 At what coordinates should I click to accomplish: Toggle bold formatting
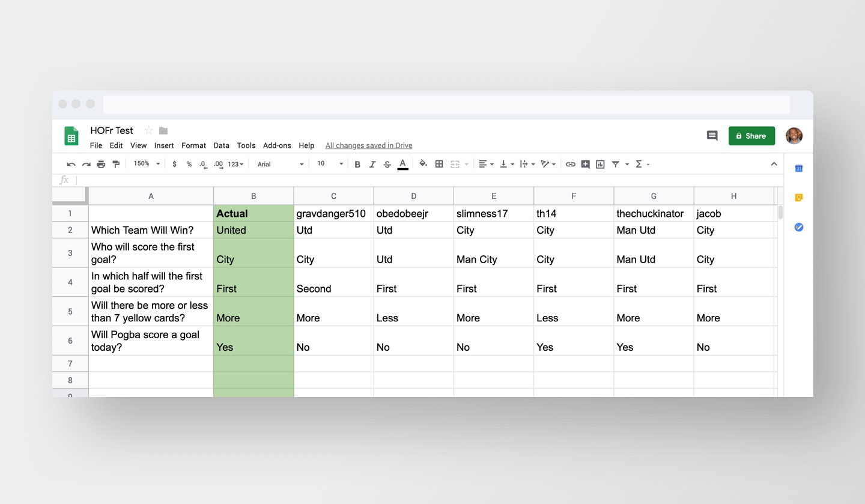click(x=357, y=164)
